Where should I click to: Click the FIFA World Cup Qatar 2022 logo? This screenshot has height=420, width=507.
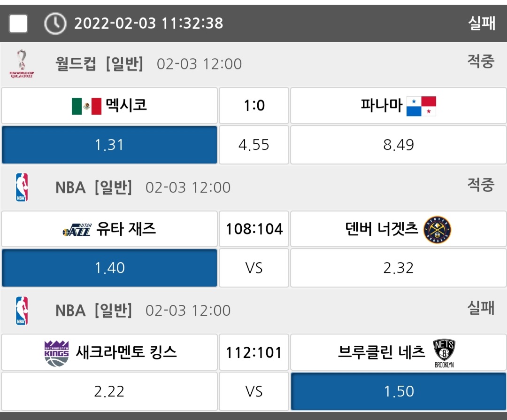[22, 63]
